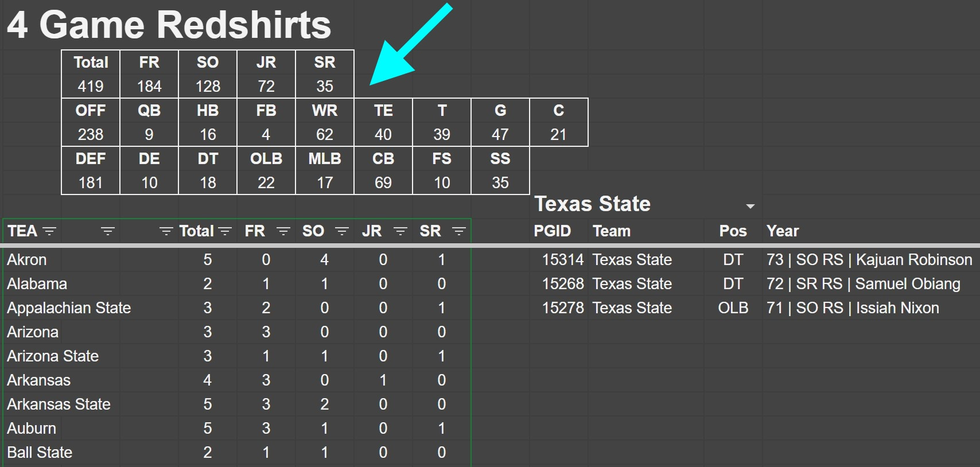The width and height of the screenshot is (980, 467).
Task: Open the filter icon beside TEA header
Action: click(x=50, y=231)
